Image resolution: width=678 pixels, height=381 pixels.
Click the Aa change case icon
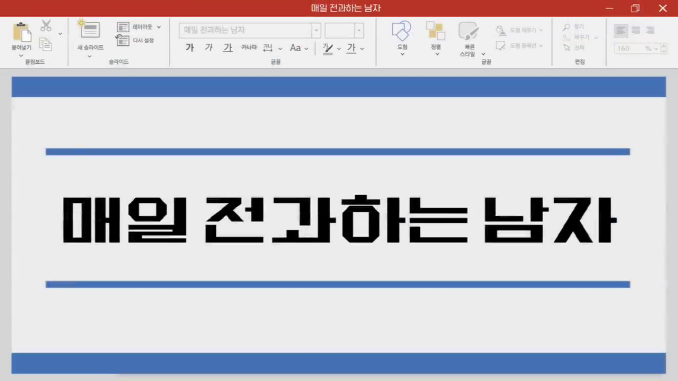tap(295, 48)
